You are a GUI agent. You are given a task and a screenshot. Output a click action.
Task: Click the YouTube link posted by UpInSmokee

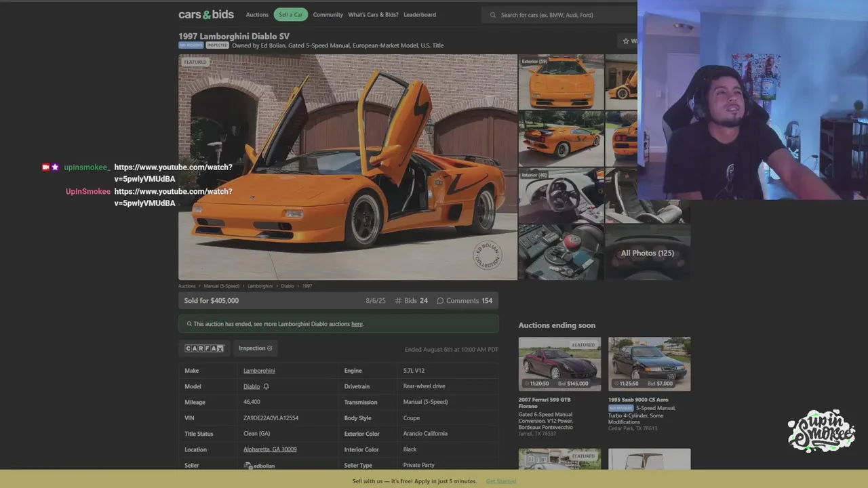pos(173,197)
